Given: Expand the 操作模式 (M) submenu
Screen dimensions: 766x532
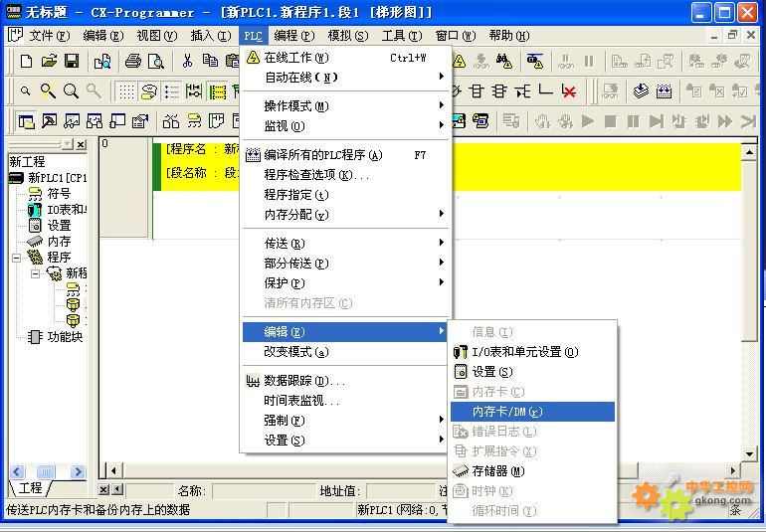Looking at the screenshot, I should click(x=346, y=106).
